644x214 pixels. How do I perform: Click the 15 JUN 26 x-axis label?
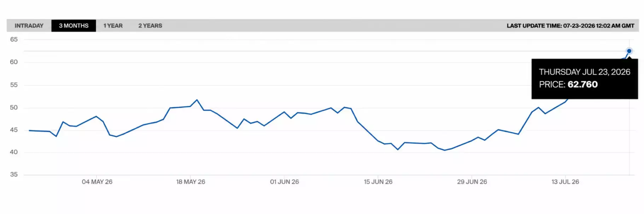tap(378, 182)
